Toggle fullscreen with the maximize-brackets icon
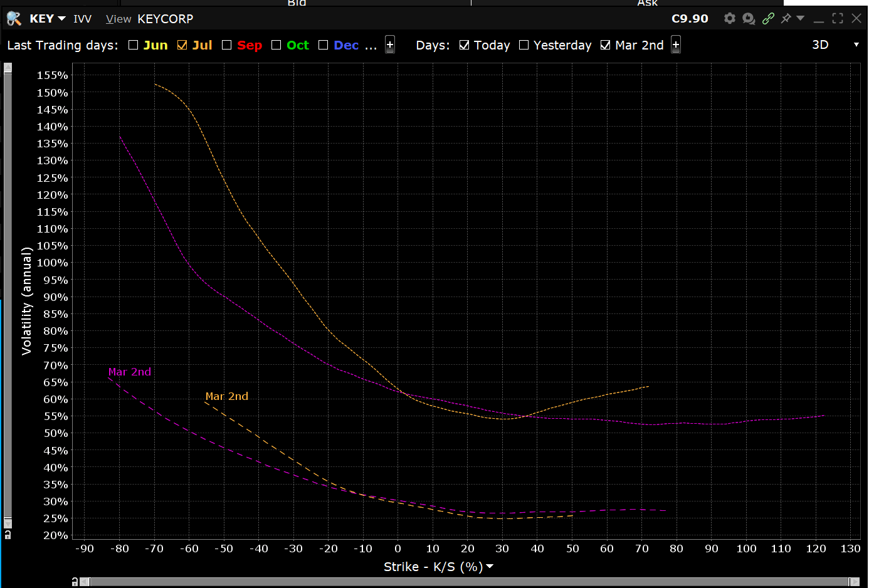The width and height of the screenshot is (869, 588). pos(838,19)
